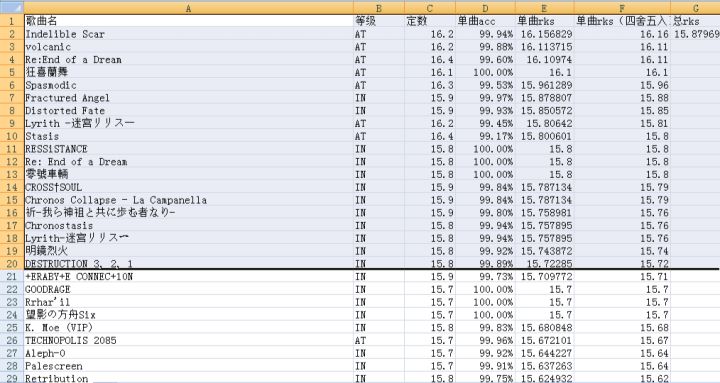Select the cell Chronostasis
The width and height of the screenshot is (720, 383).
click(x=188, y=225)
